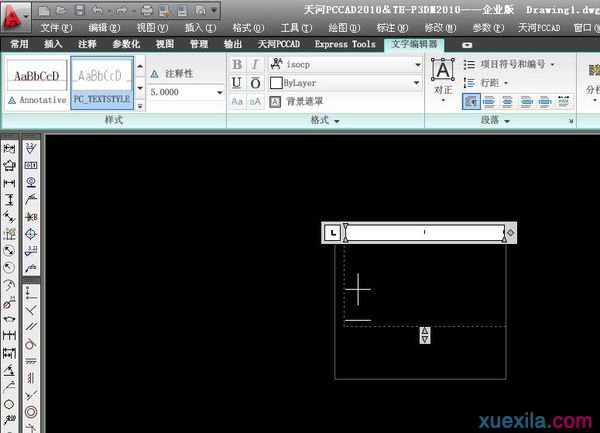Viewport: 600px width, 433px height.
Task: Click the diamond width handle on text ruler
Action: [511, 233]
